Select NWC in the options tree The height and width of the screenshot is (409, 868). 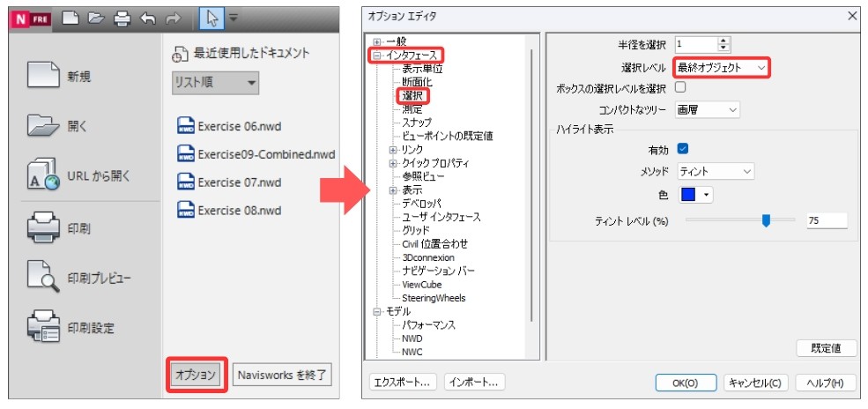tap(412, 352)
